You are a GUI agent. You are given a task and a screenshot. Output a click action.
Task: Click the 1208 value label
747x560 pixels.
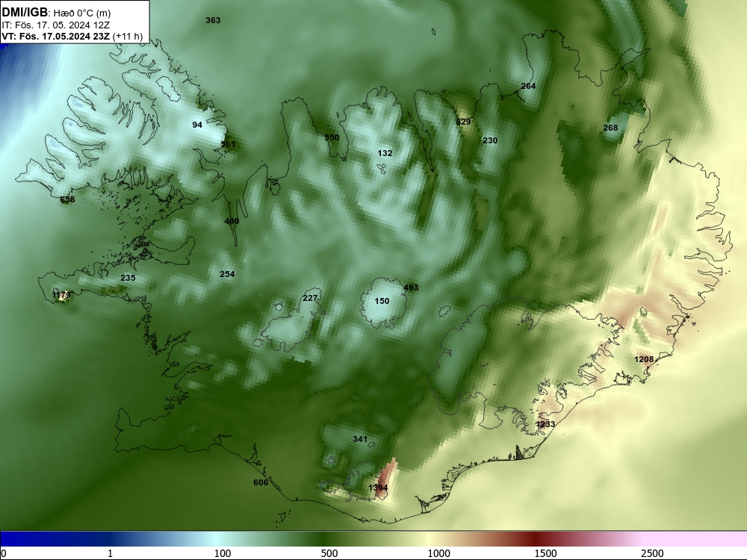click(x=644, y=359)
